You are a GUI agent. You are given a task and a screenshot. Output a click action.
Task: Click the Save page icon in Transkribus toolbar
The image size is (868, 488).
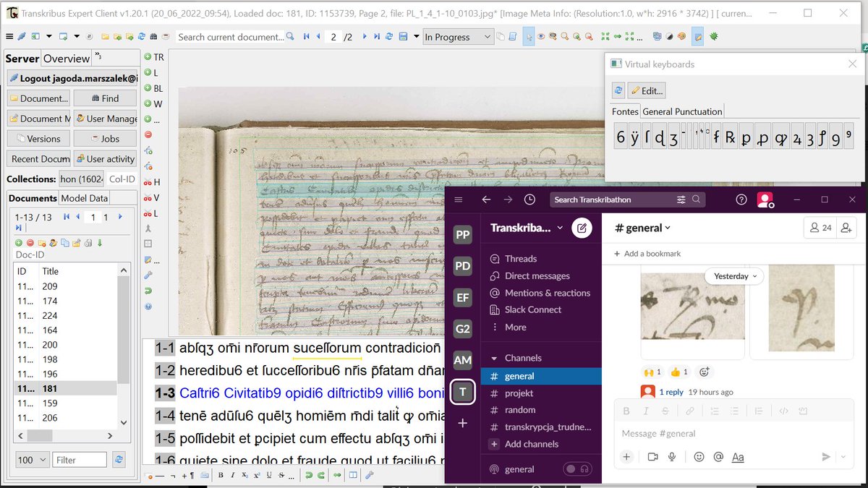pos(404,37)
